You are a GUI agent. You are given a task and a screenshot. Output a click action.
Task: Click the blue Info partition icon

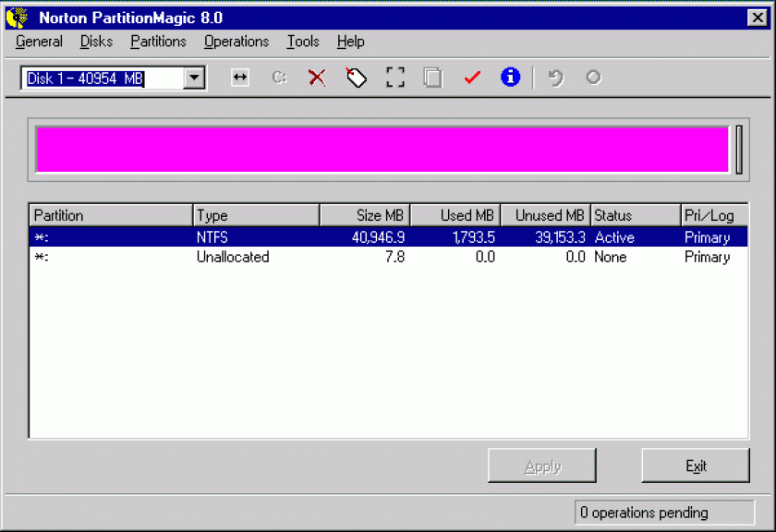[510, 78]
